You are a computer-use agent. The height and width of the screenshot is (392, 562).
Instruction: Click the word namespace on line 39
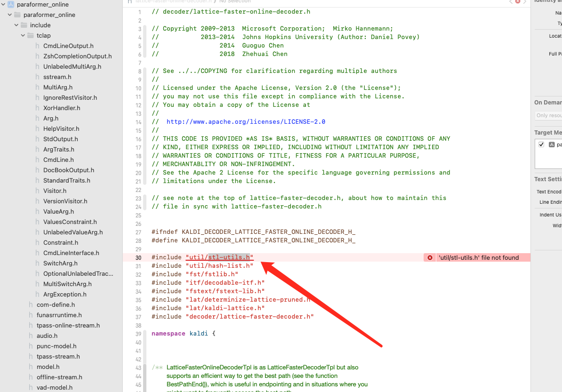pos(169,334)
